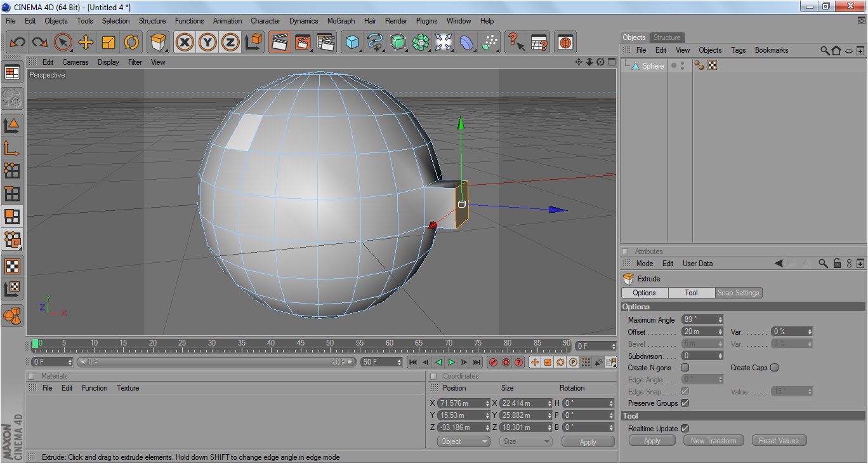Toggle the Create N-gons checkbox
868x463 pixels.
[x=685, y=368]
